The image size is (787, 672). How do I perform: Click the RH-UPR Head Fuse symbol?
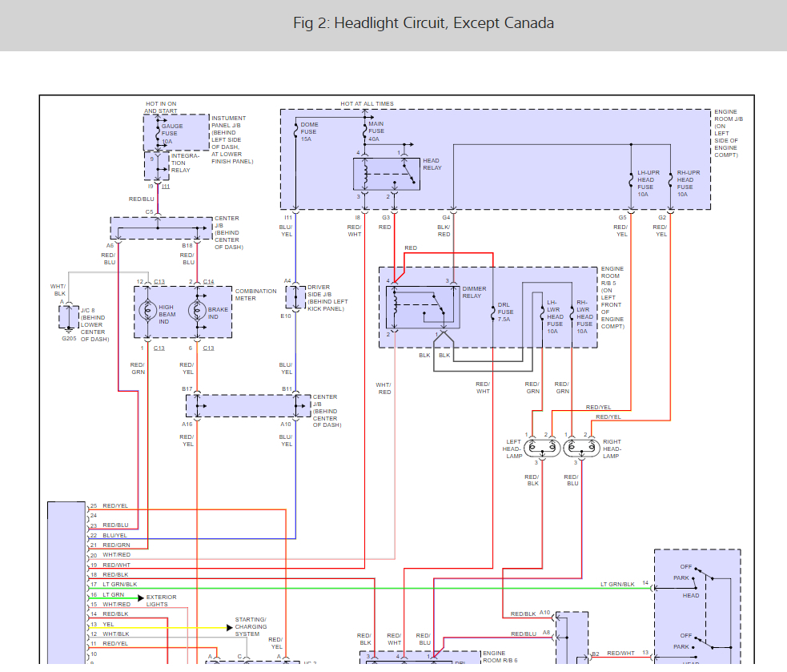coord(671,180)
